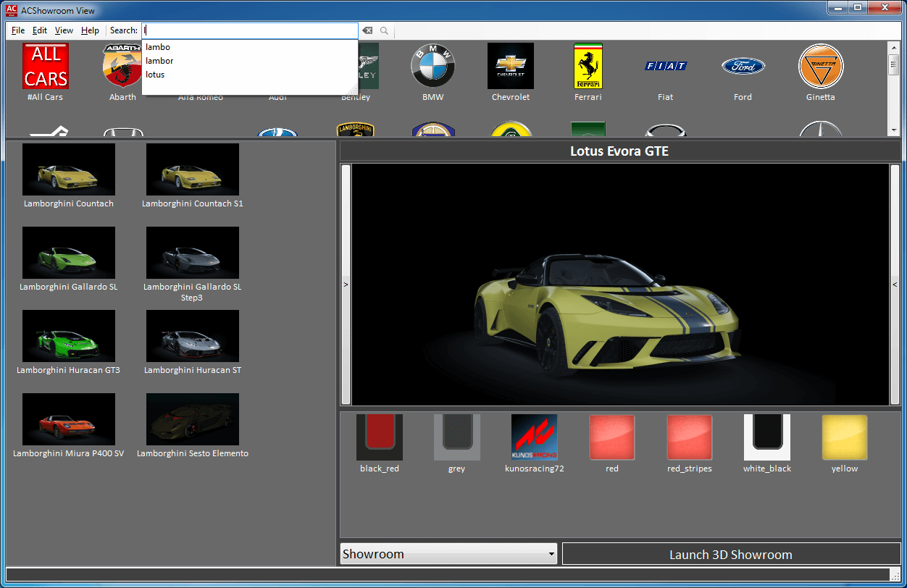This screenshot has width=907, height=588.
Task: Click the brand list scrollbar down arrow
Action: click(893, 130)
